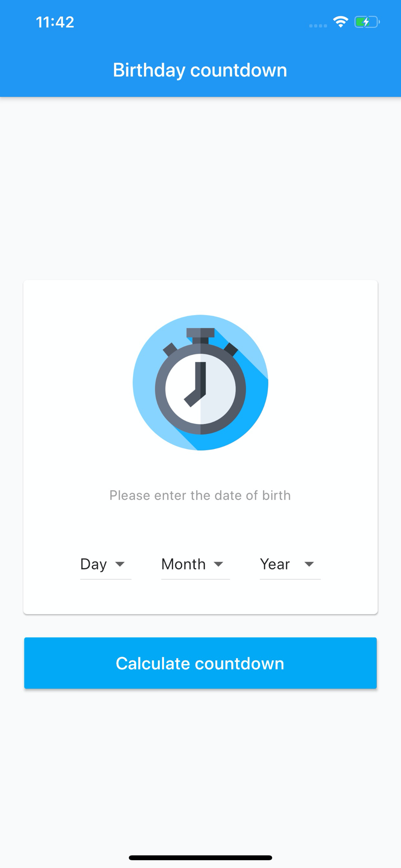The image size is (401, 868).
Task: Select the Day label text
Action: pyautogui.click(x=93, y=564)
